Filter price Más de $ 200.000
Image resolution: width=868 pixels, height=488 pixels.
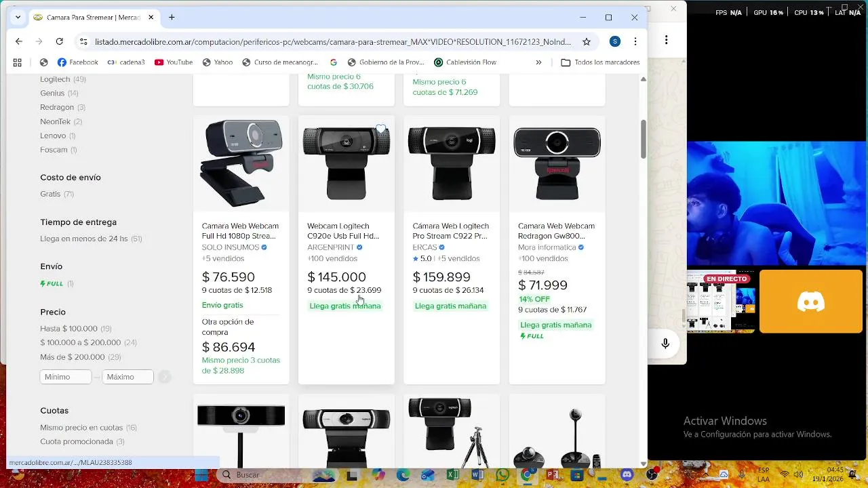81,357
